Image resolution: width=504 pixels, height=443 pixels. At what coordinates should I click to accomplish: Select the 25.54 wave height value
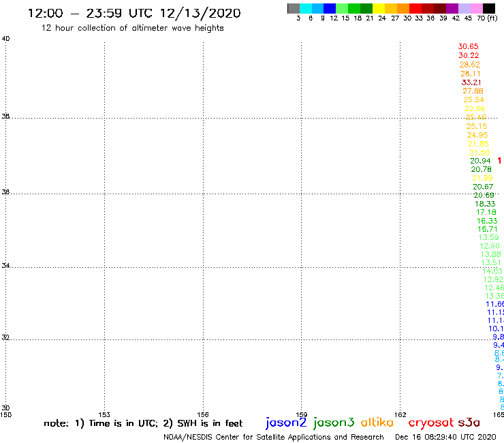[x=474, y=100]
